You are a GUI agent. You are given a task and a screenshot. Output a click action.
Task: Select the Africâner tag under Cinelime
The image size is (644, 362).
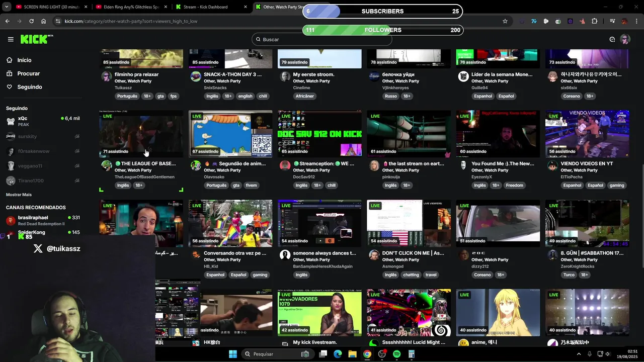point(304,96)
